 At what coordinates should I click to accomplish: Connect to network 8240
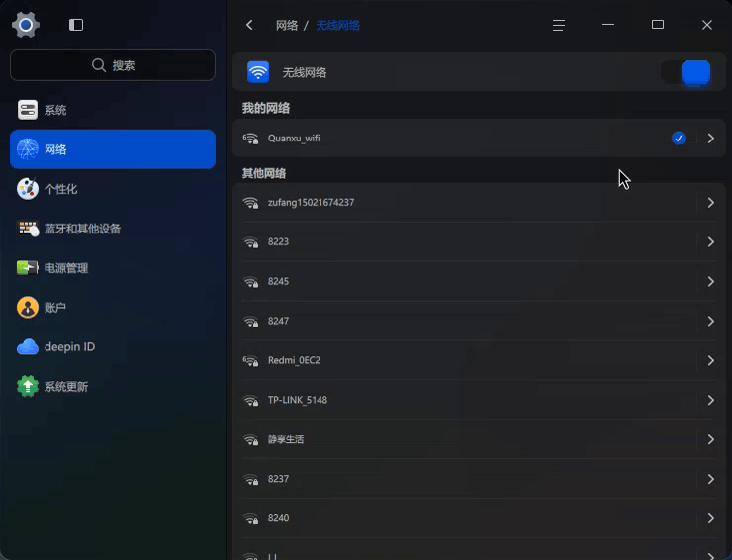click(x=479, y=518)
